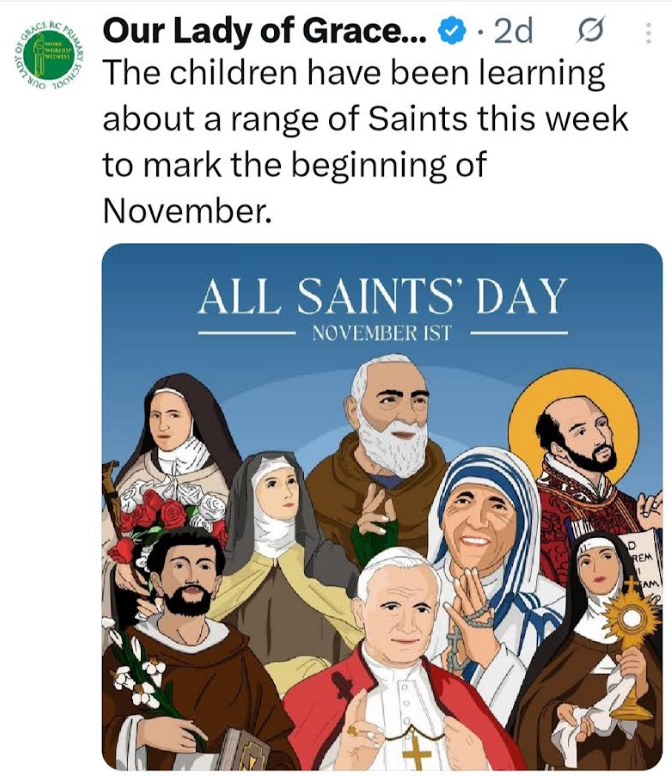Click the "ALL SAINTS' DAY" heading in image

coord(383,296)
